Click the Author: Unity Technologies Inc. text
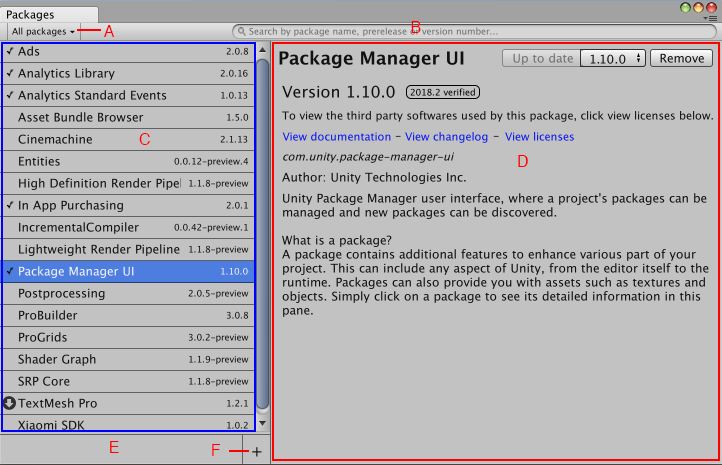This screenshot has height=465, width=722. (374, 178)
